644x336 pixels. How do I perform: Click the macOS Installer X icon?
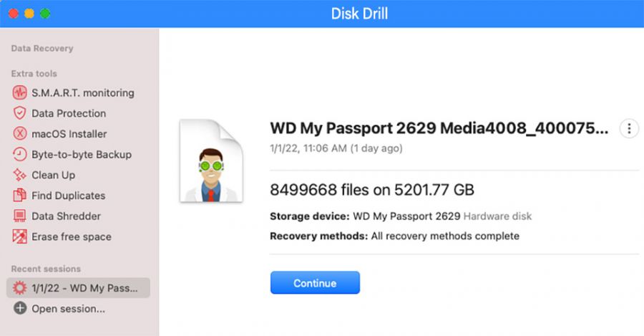pyautogui.click(x=19, y=134)
